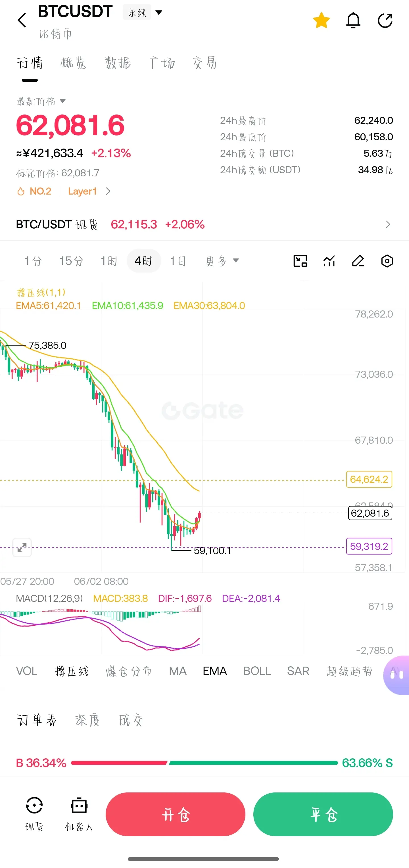This screenshot has width=409, height=868.
Task: Tap the 59,319.2 purple price label
Action: coord(369,546)
